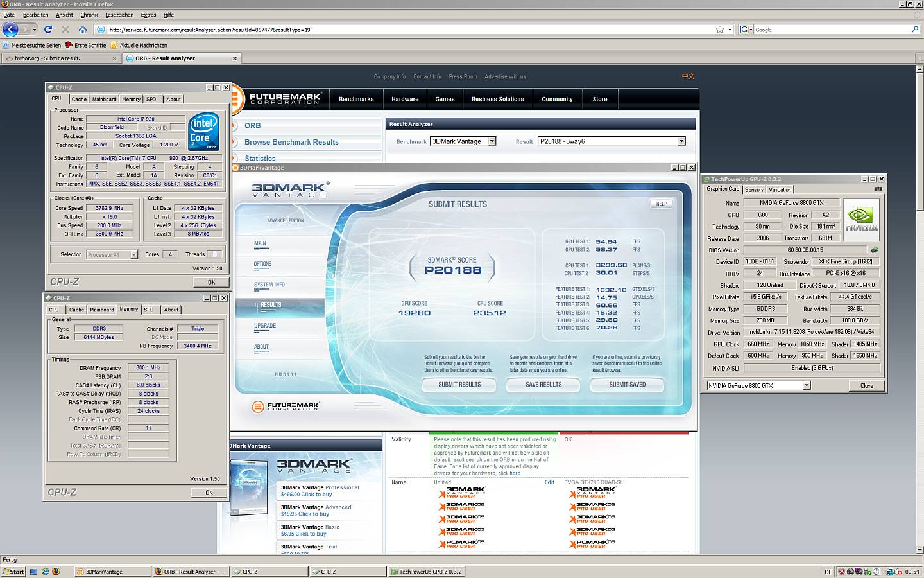The width and height of the screenshot is (924, 578).
Task: Take GPU-Z screenshot with camera icon
Action: tap(878, 189)
